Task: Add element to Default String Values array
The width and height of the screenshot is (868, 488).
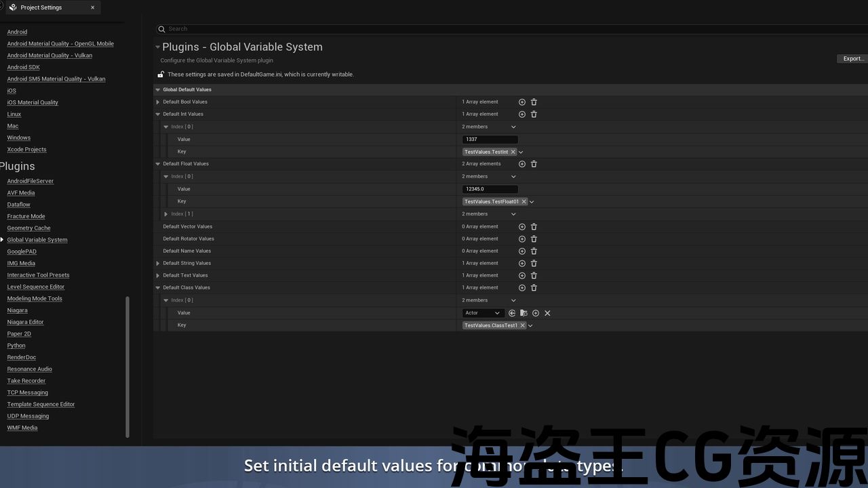Action: click(522, 264)
